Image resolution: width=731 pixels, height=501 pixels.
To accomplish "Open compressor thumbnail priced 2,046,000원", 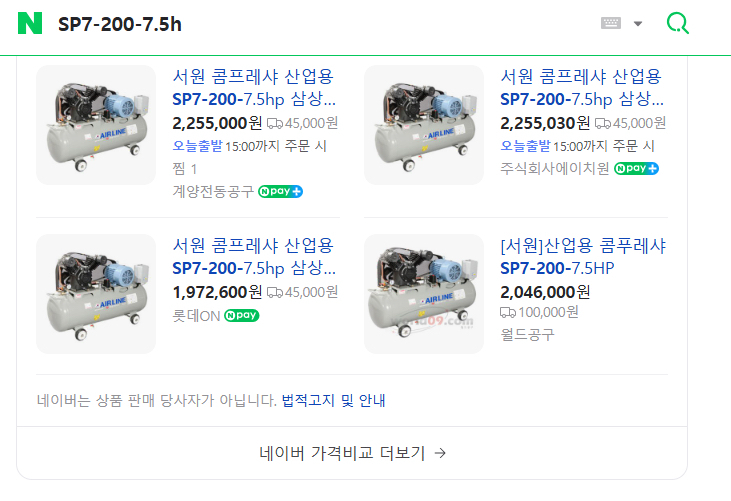I will pos(424,294).
